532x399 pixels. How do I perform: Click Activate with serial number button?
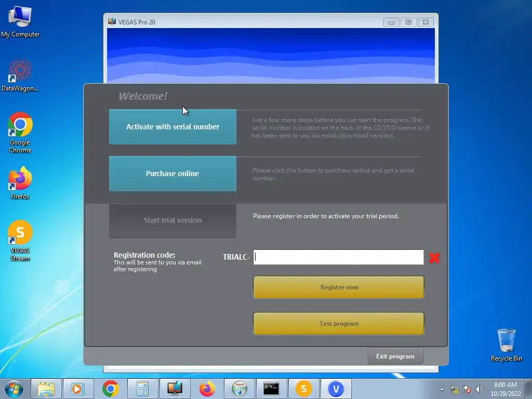pyautogui.click(x=172, y=127)
